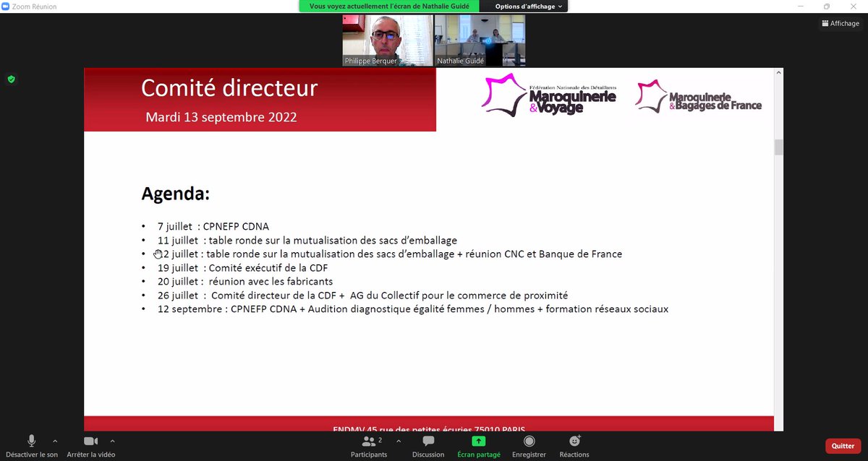
Task: Leave the meeting with Quitter
Action: point(843,446)
